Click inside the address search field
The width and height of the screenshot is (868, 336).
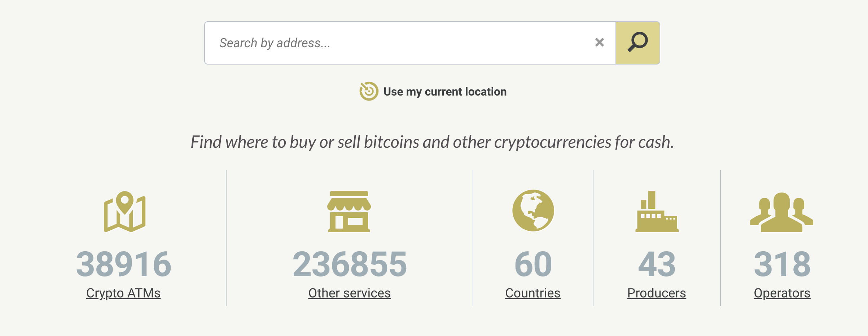397,43
